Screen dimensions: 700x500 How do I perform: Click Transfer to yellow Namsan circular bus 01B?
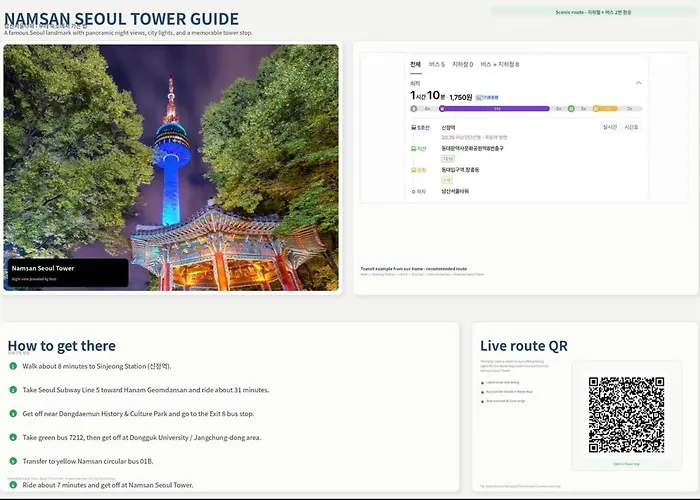(88, 461)
